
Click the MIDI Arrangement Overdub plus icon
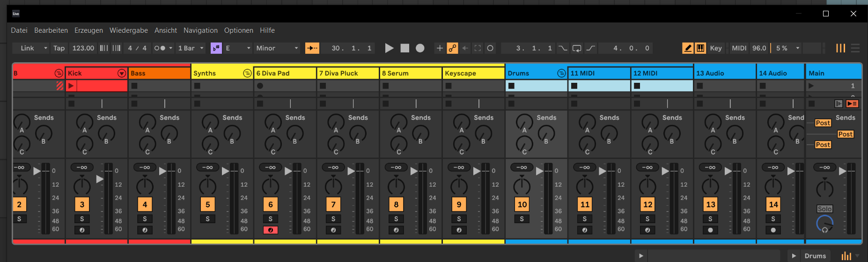point(440,48)
